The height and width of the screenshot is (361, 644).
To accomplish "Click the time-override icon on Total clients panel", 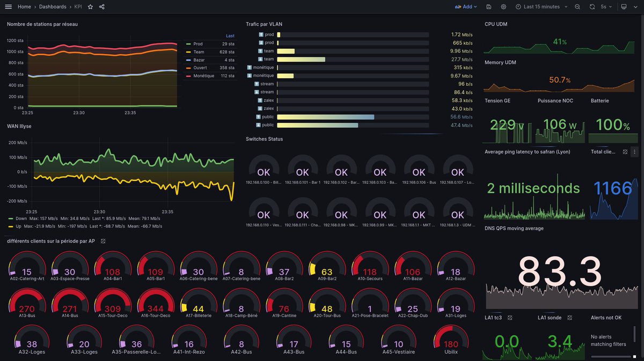I will point(625,152).
